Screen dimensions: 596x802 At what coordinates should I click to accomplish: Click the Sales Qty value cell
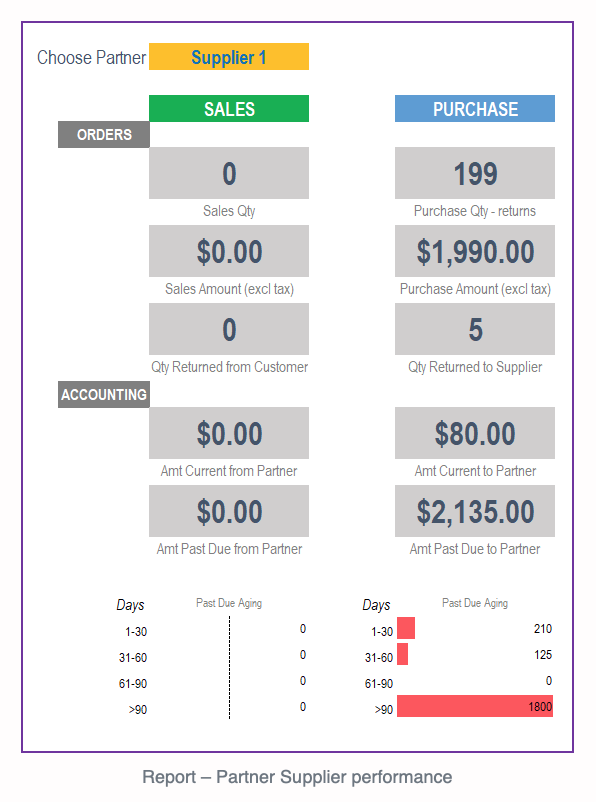(229, 173)
